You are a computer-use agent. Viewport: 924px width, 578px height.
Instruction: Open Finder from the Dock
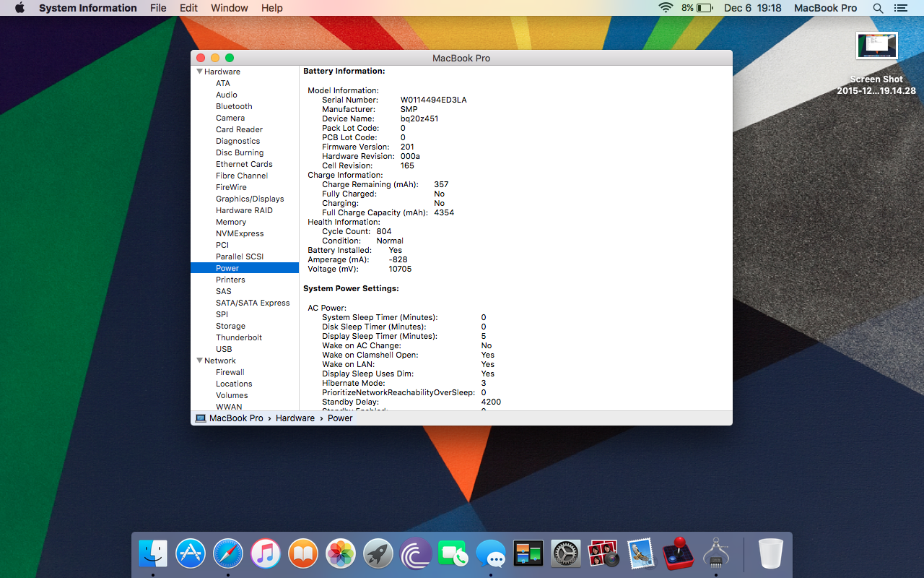[x=153, y=554]
